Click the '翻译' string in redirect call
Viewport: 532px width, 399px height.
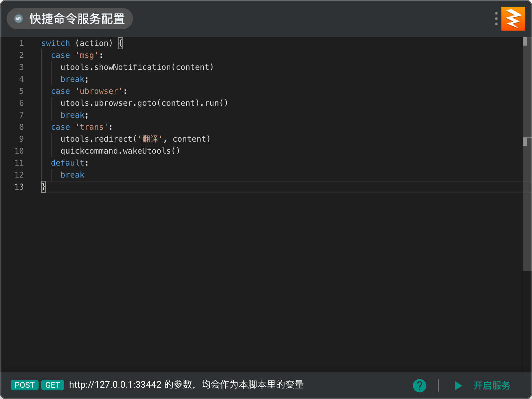click(150, 139)
